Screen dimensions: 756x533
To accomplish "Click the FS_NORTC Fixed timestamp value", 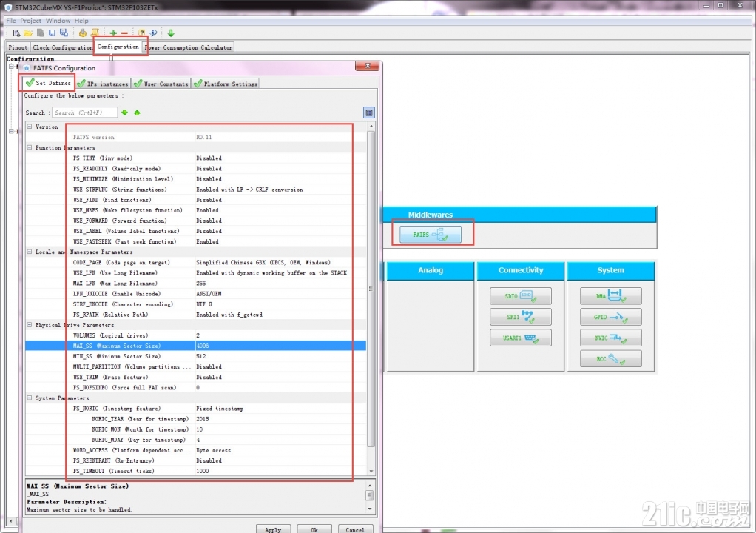I will point(220,409).
